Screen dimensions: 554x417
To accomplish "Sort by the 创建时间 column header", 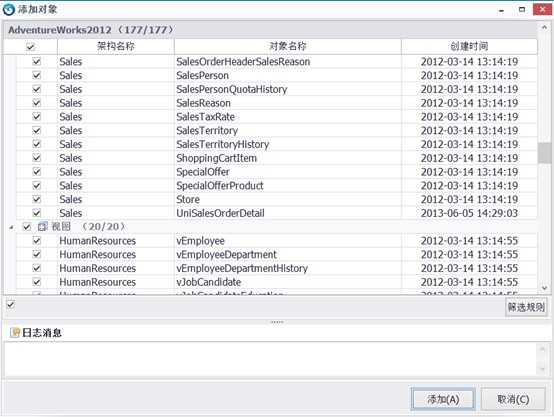I will [x=469, y=46].
